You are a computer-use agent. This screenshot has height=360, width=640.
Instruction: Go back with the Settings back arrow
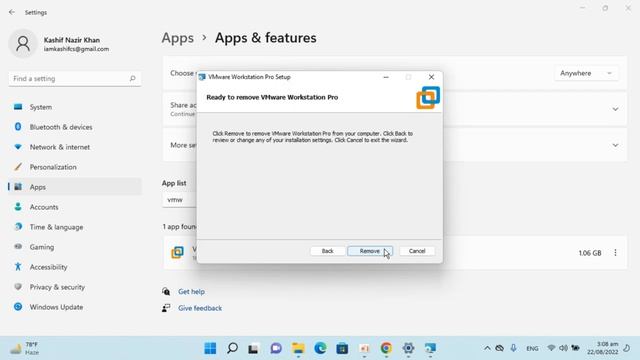12,12
